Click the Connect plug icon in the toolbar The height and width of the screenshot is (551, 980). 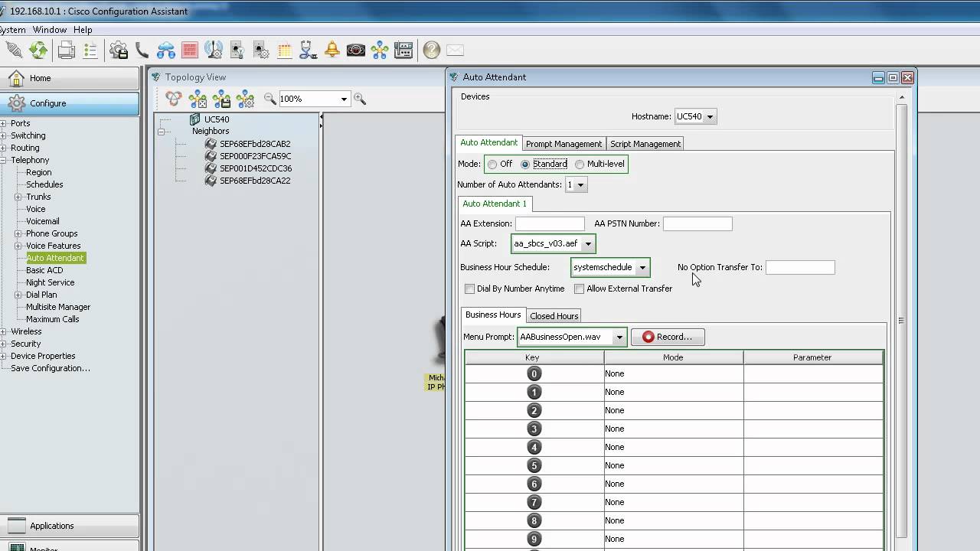14,51
